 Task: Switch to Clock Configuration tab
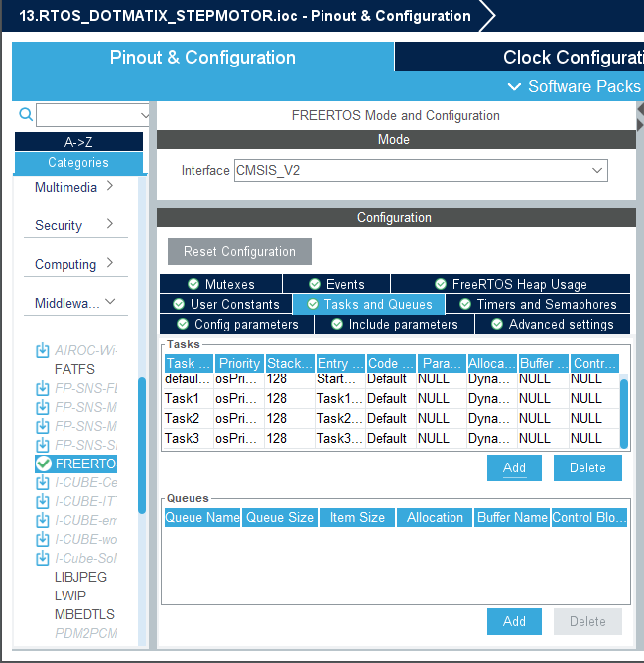click(x=519, y=58)
